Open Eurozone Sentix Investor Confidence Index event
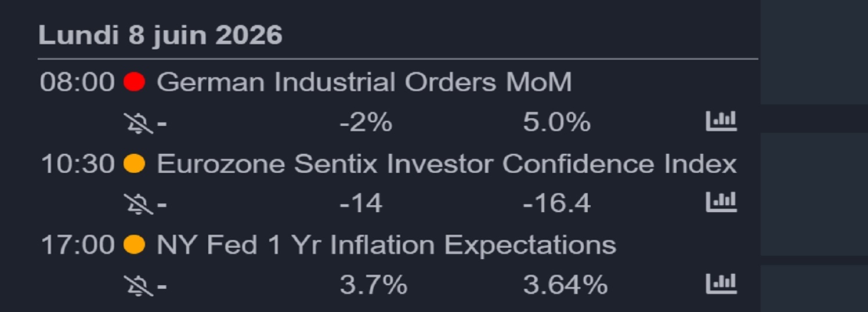This screenshot has height=312, width=868. point(447,164)
